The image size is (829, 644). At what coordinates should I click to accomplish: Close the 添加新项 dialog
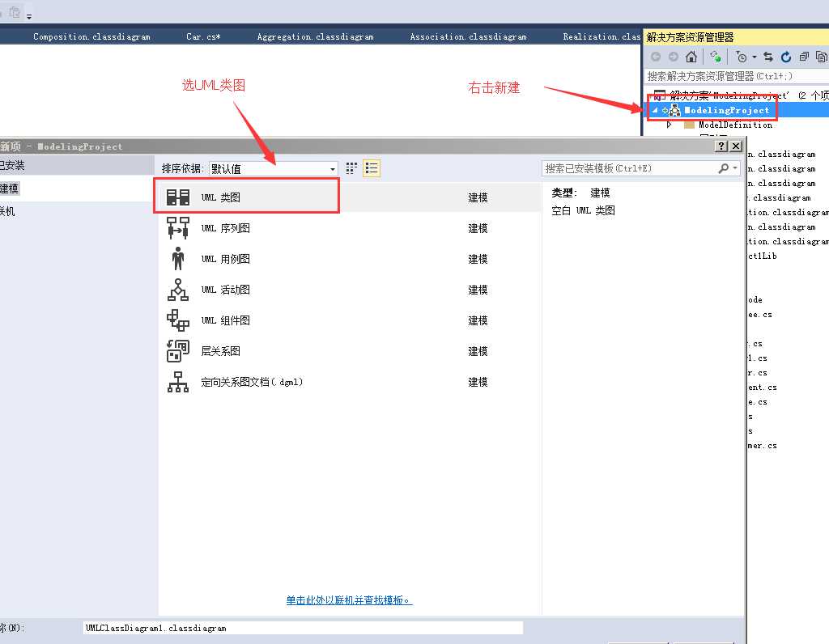click(735, 146)
